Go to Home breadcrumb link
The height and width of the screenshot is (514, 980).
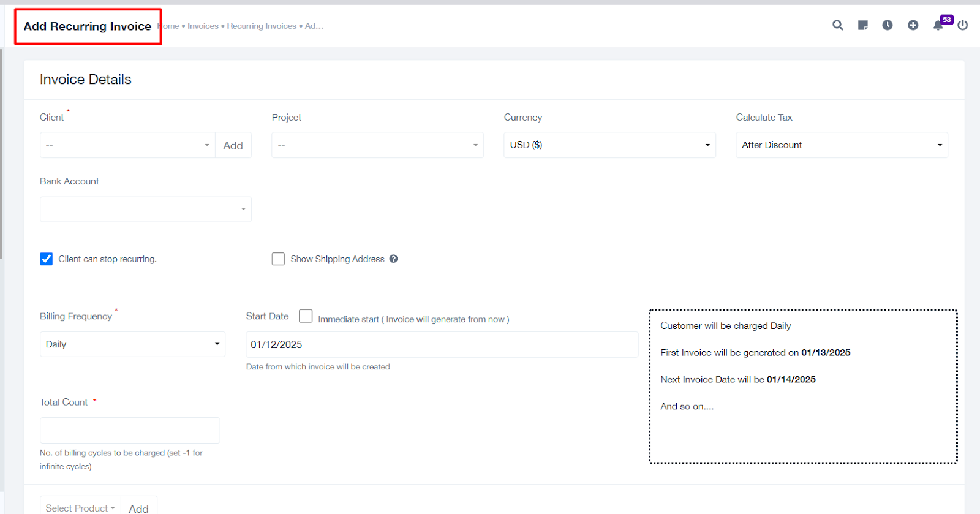coord(170,26)
